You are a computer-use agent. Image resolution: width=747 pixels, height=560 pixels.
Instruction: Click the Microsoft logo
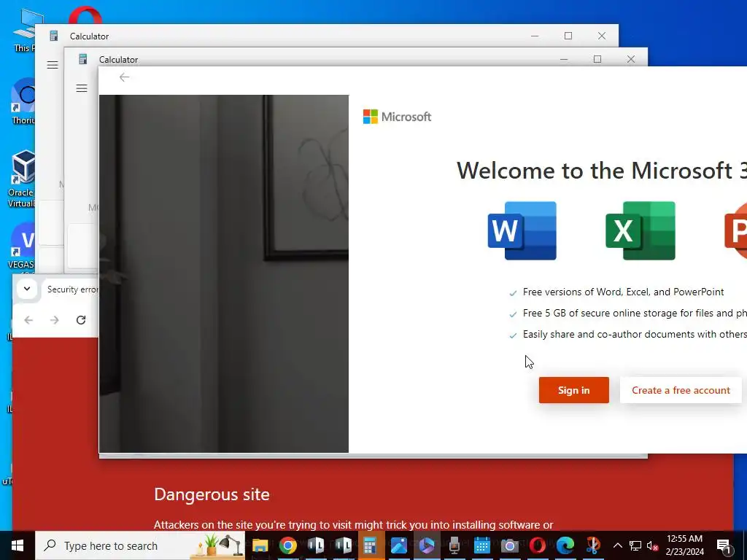tap(397, 117)
